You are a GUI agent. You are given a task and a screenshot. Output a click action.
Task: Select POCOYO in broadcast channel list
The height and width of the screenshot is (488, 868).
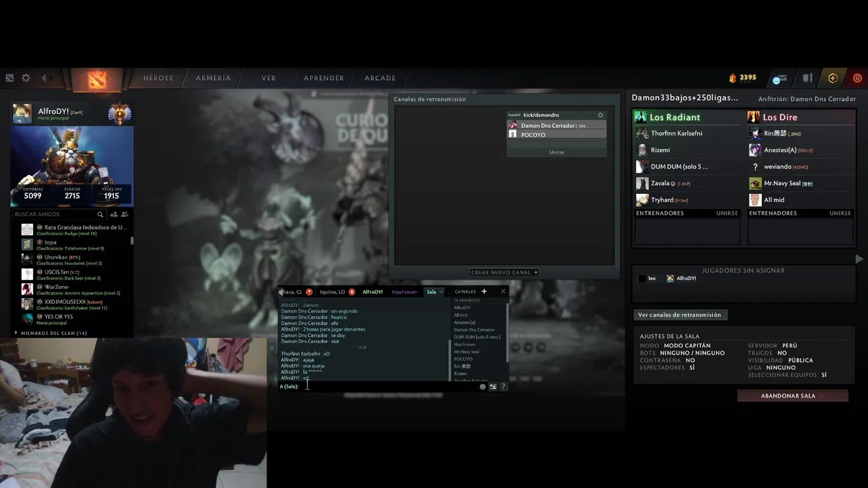(557, 135)
